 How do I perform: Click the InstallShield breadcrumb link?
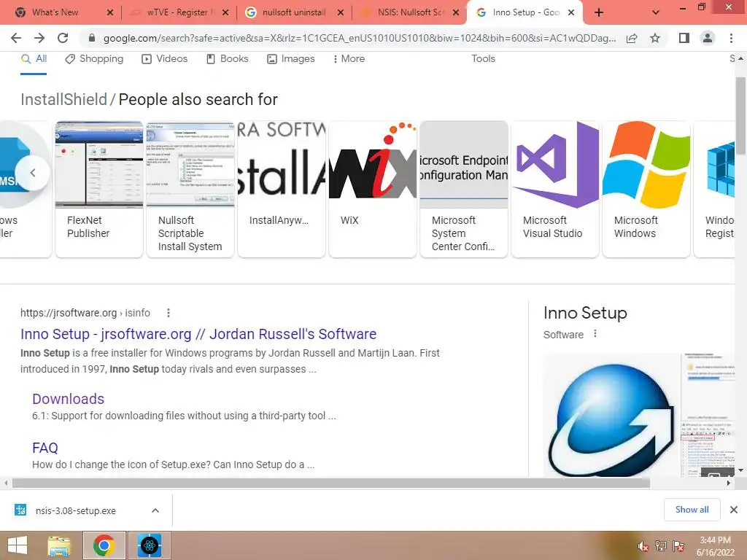64,99
